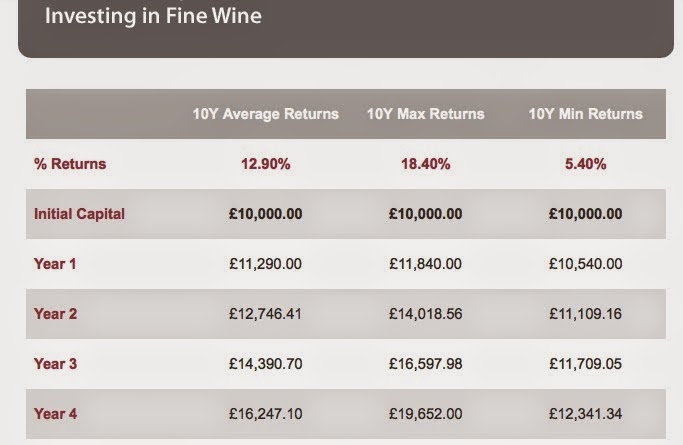
Task: Select the 10Y Min Returns column header
Action: pos(585,114)
